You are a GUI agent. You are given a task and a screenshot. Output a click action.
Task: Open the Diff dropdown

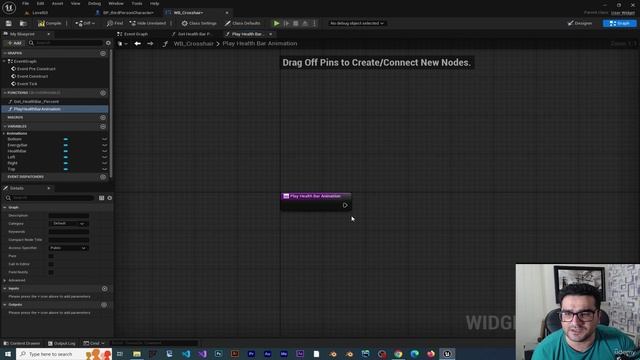click(85, 23)
